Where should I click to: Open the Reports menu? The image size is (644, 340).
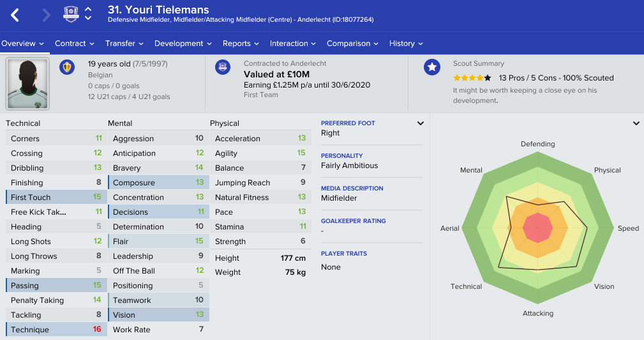pos(241,43)
